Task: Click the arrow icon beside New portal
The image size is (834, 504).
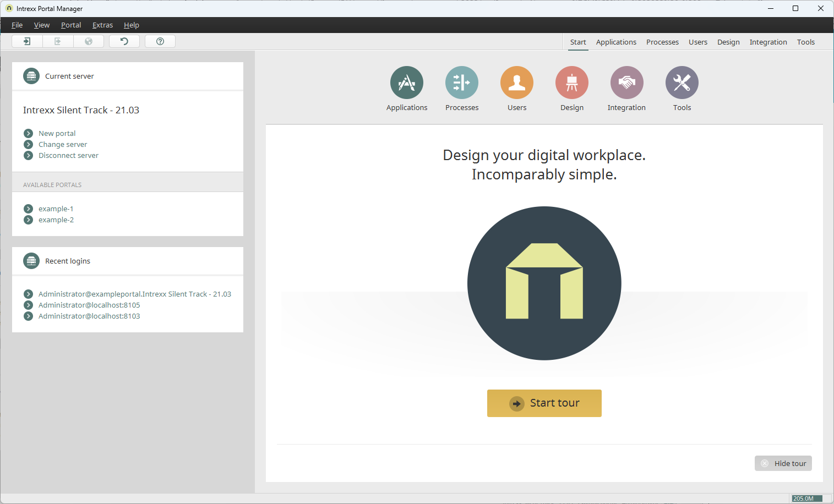Action: point(29,133)
